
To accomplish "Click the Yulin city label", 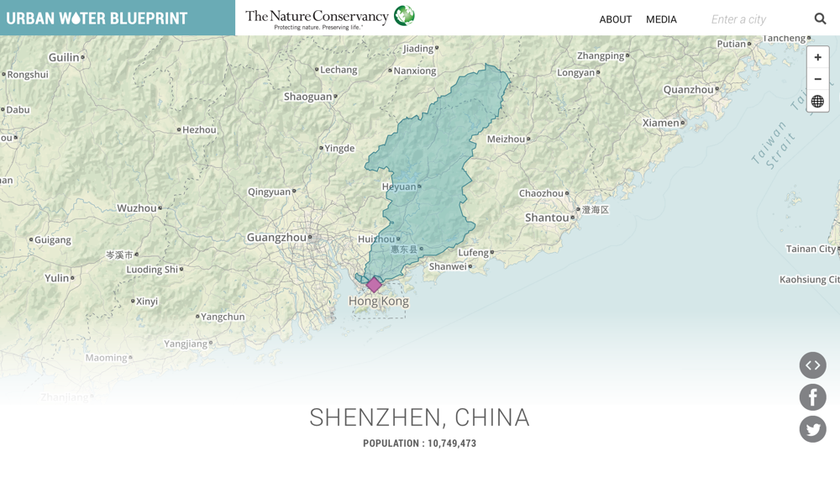I will coord(57,278).
